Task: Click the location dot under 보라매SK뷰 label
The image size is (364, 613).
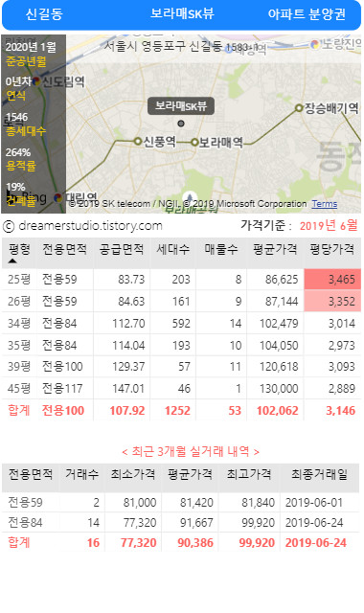Action: coord(181,124)
